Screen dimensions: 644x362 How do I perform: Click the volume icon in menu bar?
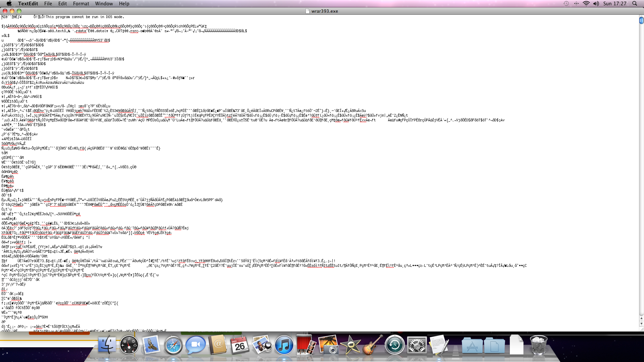596,3
